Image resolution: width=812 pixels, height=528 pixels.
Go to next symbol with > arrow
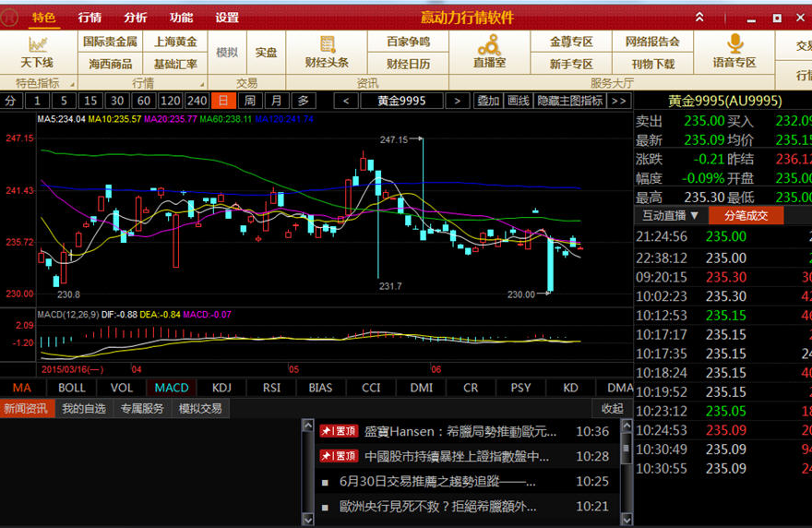coord(457,101)
